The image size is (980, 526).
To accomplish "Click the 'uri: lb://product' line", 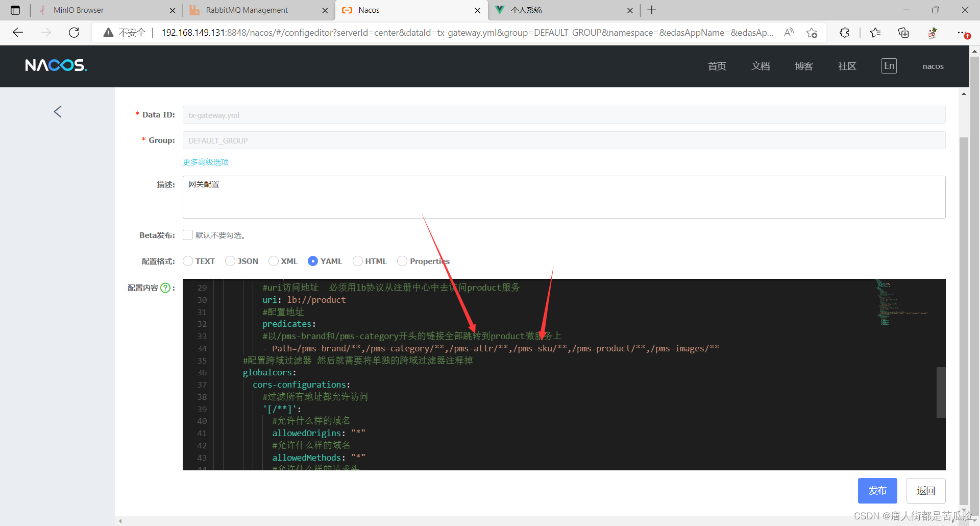I will tap(304, 300).
